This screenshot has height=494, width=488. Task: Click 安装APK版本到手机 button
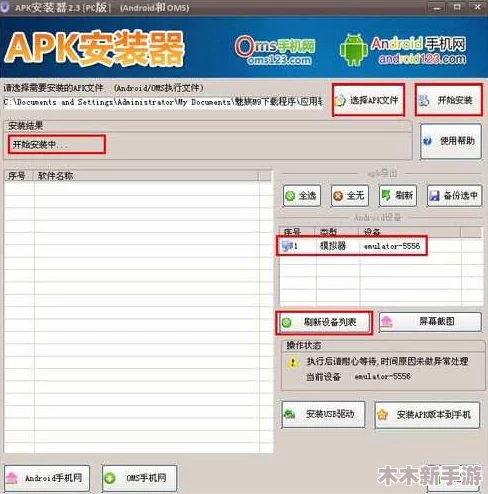click(427, 415)
